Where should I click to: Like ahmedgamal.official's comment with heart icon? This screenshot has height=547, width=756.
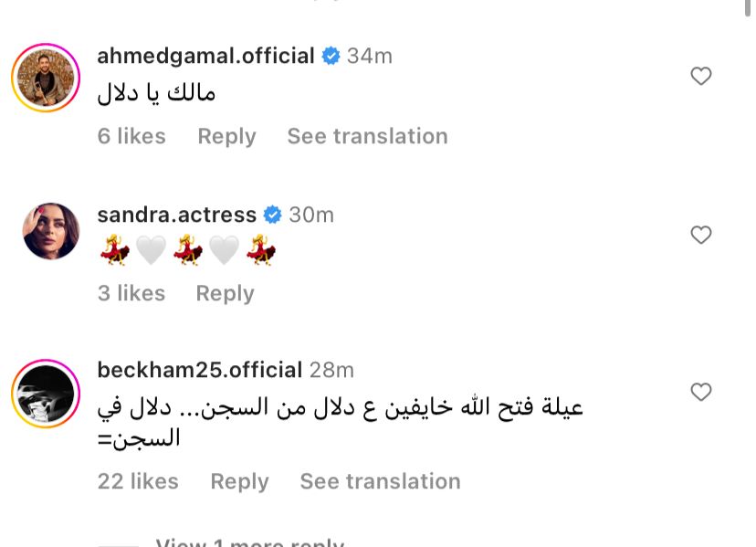pyautogui.click(x=700, y=77)
